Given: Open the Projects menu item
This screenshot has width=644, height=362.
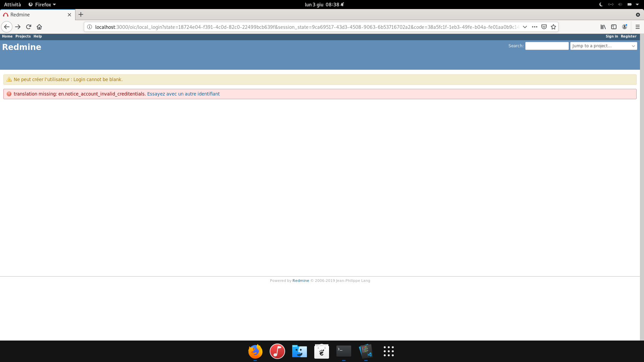Looking at the screenshot, I should click(x=23, y=36).
